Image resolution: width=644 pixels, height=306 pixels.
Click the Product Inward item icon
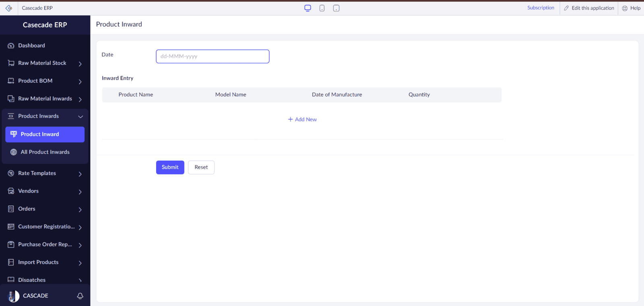[x=14, y=134]
